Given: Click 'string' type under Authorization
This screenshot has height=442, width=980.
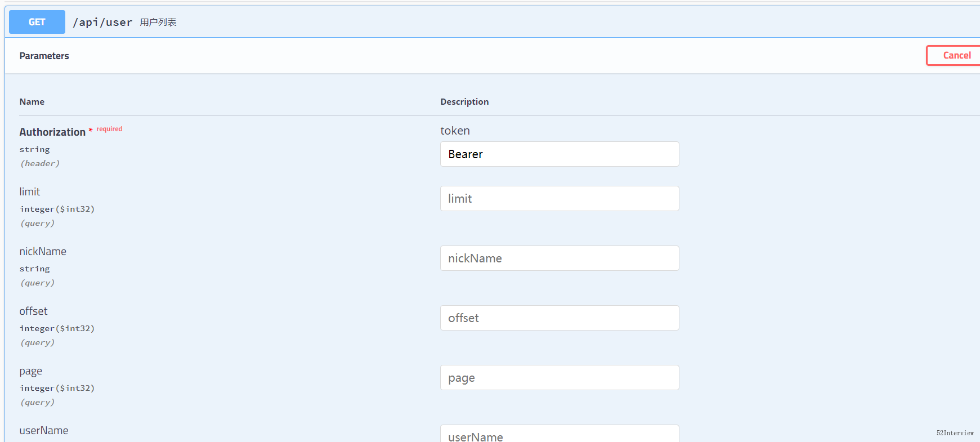Looking at the screenshot, I should [34, 150].
